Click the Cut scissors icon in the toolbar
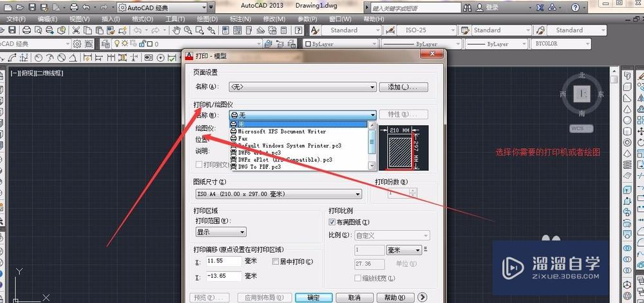The image size is (644, 303). pos(76,30)
